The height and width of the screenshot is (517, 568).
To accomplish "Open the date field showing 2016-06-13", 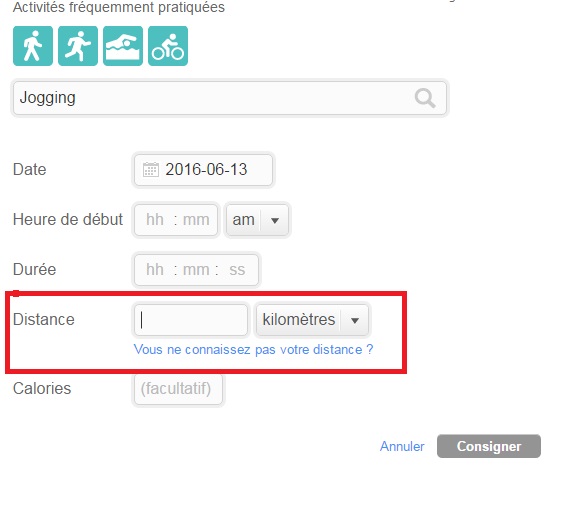I will (x=203, y=170).
